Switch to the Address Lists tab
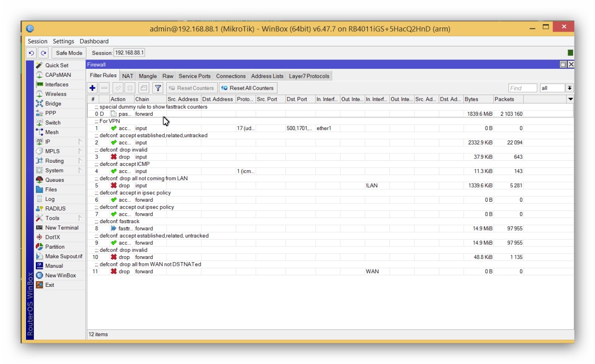595x364 pixels. [x=267, y=76]
